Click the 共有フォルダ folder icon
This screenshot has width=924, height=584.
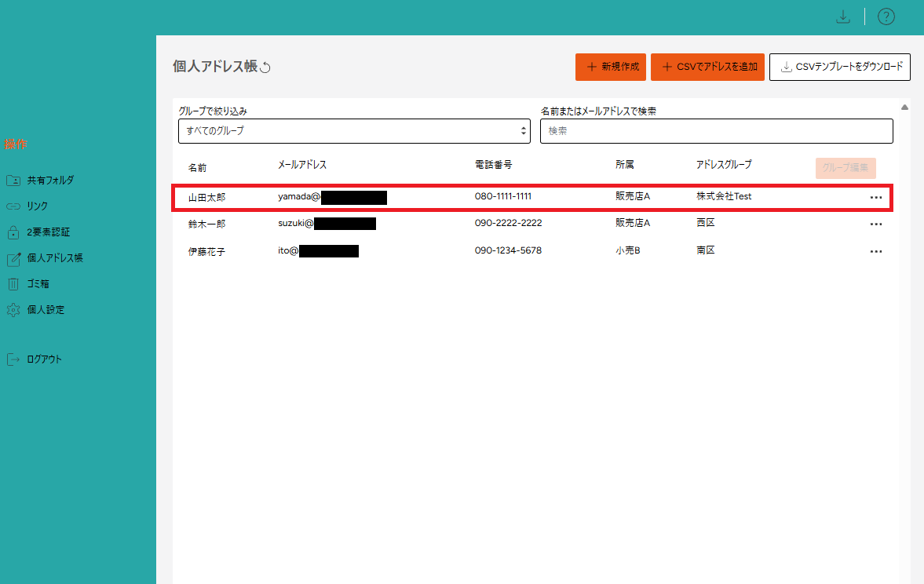pos(13,181)
